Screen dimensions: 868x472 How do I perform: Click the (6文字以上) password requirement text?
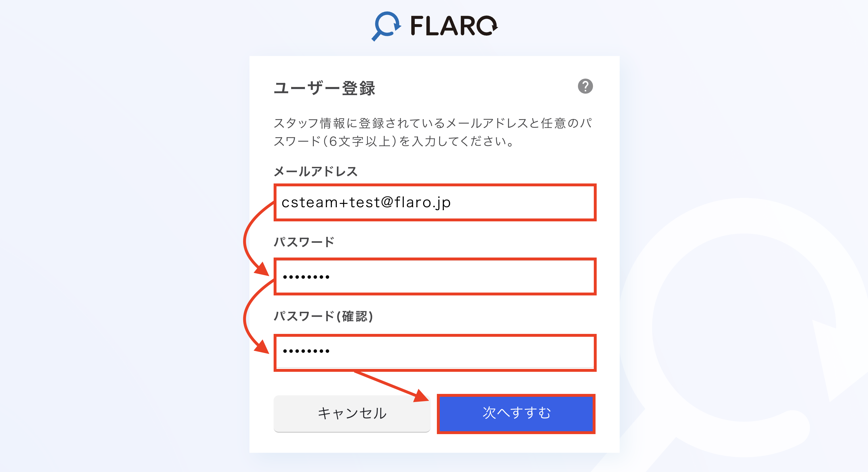pos(359,141)
